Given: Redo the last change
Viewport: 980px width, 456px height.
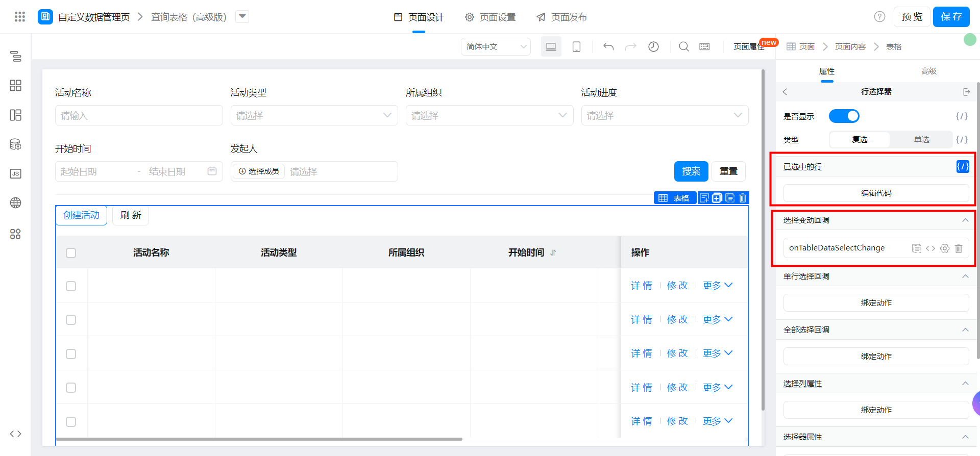Looking at the screenshot, I should click(631, 46).
